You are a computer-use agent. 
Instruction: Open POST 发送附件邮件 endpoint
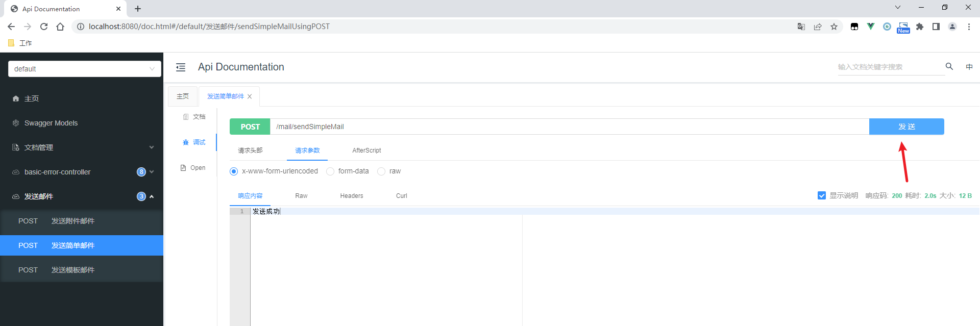pyautogui.click(x=82, y=221)
